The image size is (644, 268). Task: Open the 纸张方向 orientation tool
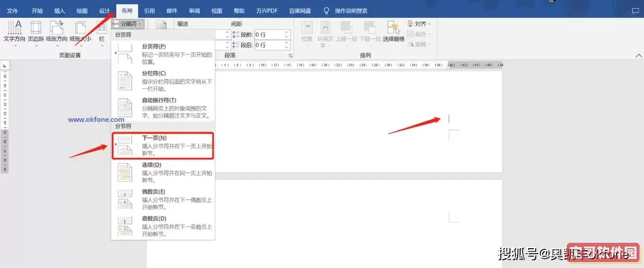coord(56,34)
